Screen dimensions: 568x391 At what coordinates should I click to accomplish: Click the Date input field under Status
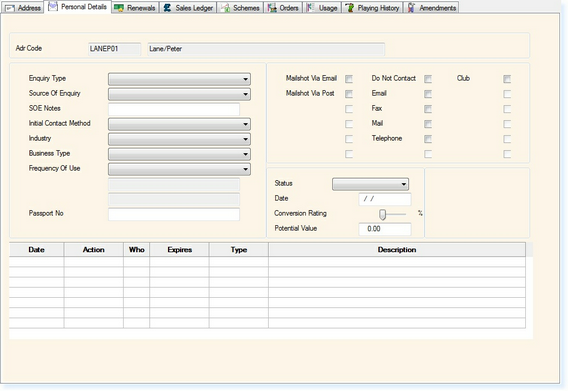click(385, 199)
